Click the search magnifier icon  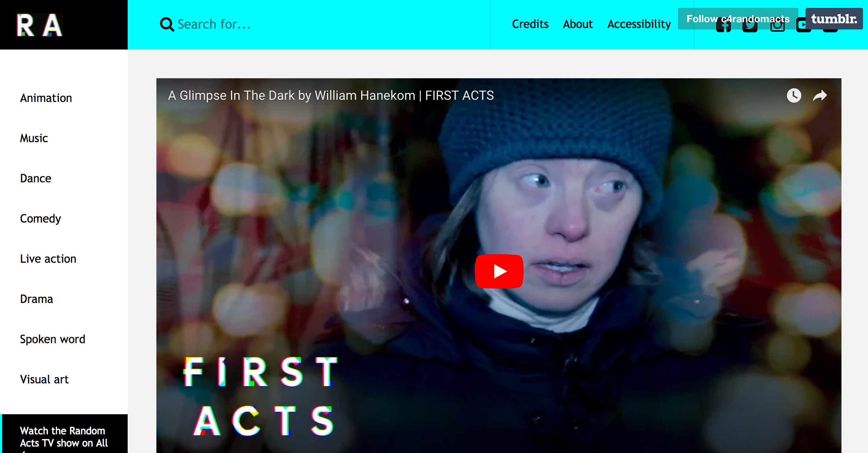coord(167,24)
